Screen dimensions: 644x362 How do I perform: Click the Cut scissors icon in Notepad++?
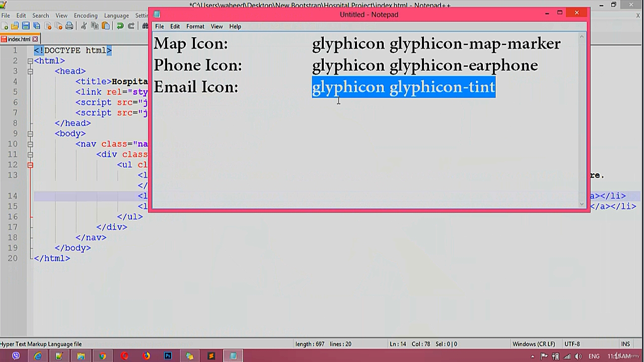coord(84,26)
